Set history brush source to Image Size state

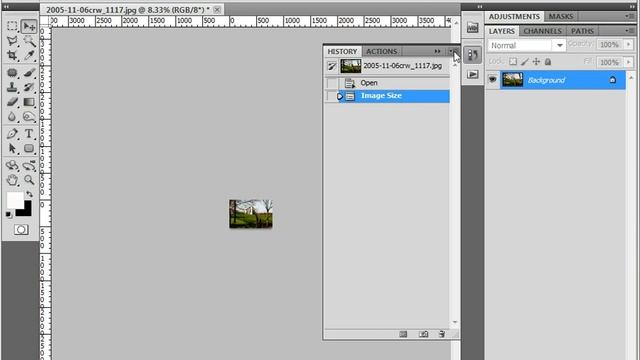point(332,96)
